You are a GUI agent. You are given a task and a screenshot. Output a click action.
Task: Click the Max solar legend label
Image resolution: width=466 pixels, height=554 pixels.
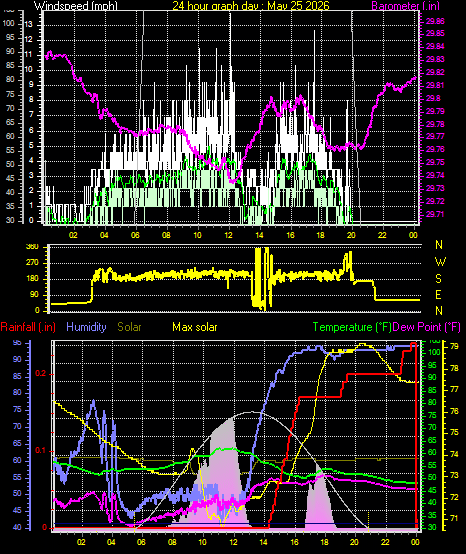[x=195, y=327]
